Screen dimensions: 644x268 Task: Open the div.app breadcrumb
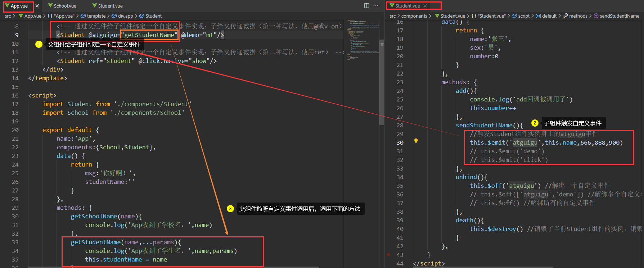[x=125, y=16]
